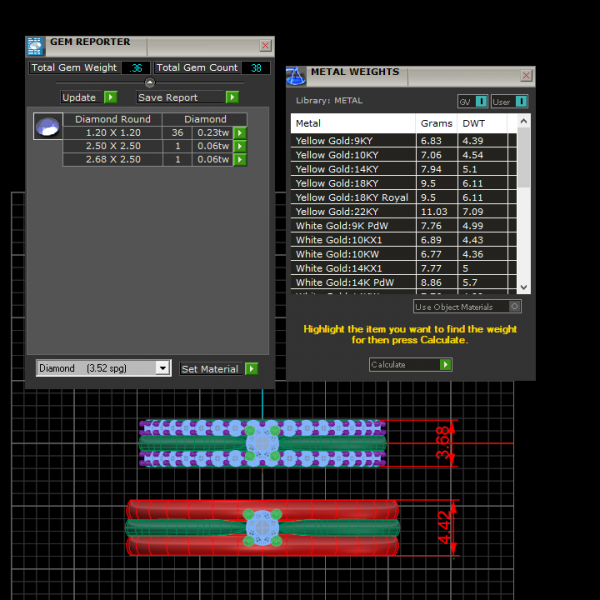Click green arrow for 1.20 X 1.20 row

click(240, 133)
